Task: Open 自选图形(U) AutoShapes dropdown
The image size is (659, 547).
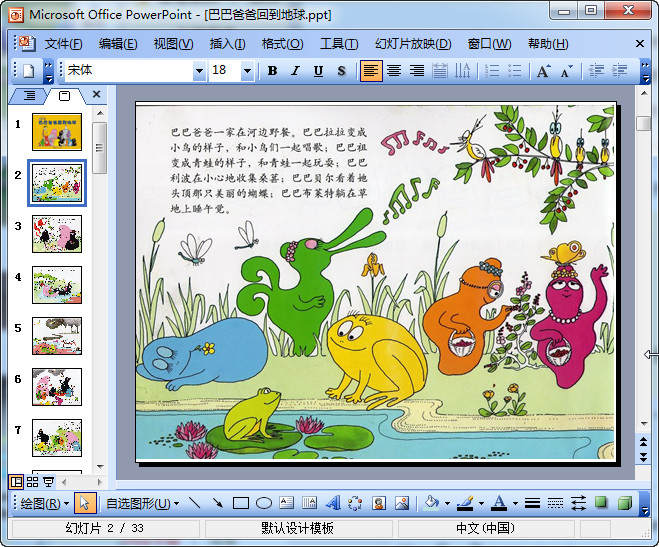Action: pyautogui.click(x=142, y=503)
